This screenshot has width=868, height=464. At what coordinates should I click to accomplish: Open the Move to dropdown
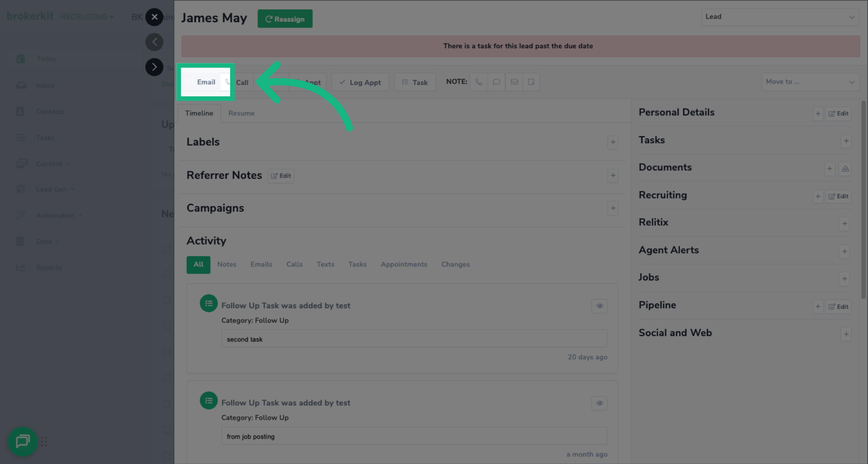(x=811, y=82)
